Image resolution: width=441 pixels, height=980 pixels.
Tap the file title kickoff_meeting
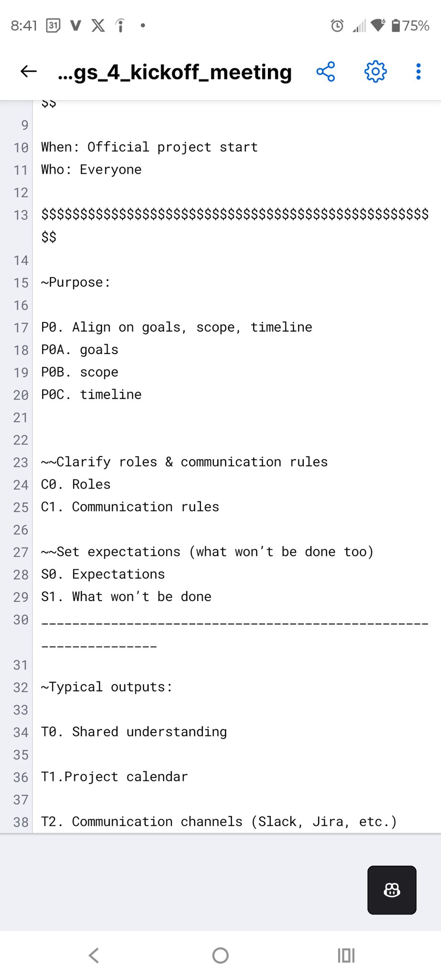pos(175,72)
